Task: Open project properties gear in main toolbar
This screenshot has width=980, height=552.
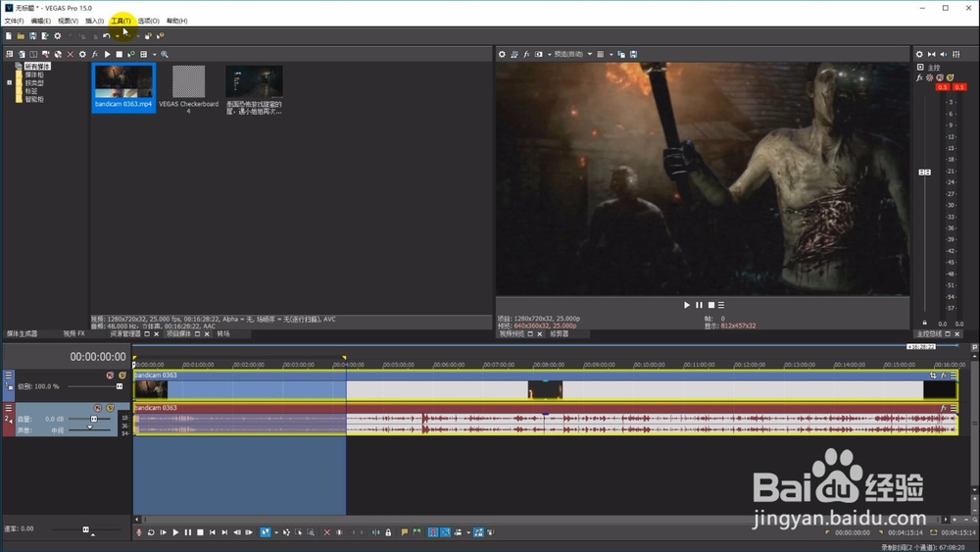Action: pos(58,35)
